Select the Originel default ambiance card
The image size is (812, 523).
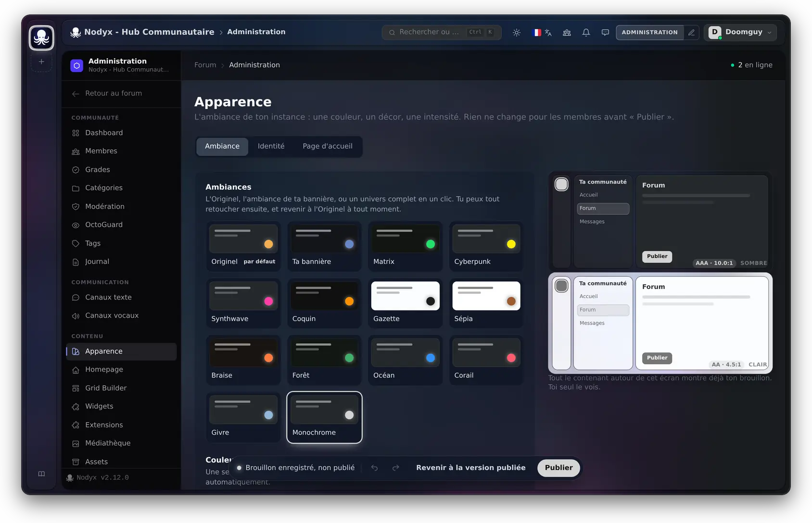click(243, 247)
